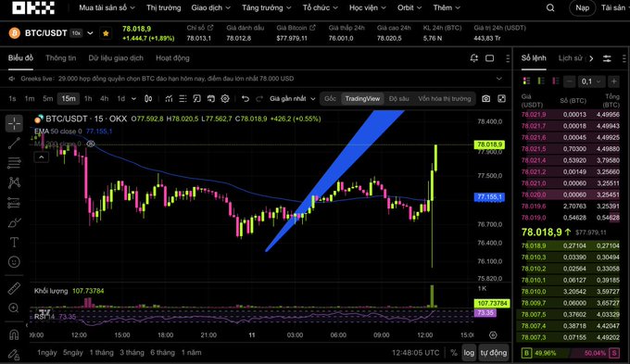The height and width of the screenshot is (364, 630).
Task: Open Giá gần nhất price type dropdown
Action: tap(293, 98)
